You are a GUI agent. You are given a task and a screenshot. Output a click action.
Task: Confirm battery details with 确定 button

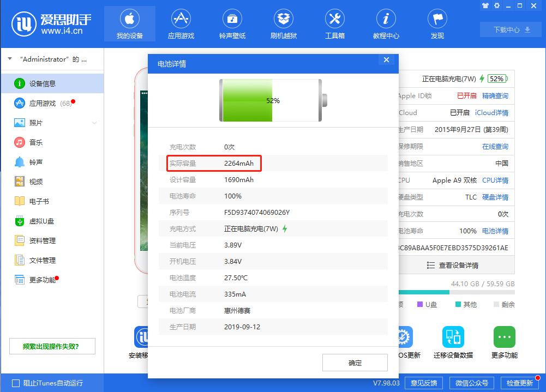tap(355, 362)
